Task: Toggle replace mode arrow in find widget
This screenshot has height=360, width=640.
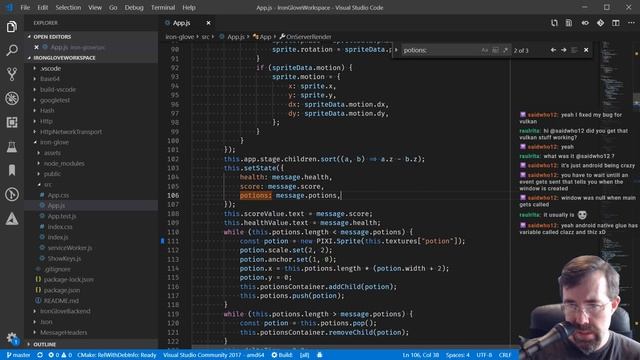Action: (x=396, y=50)
